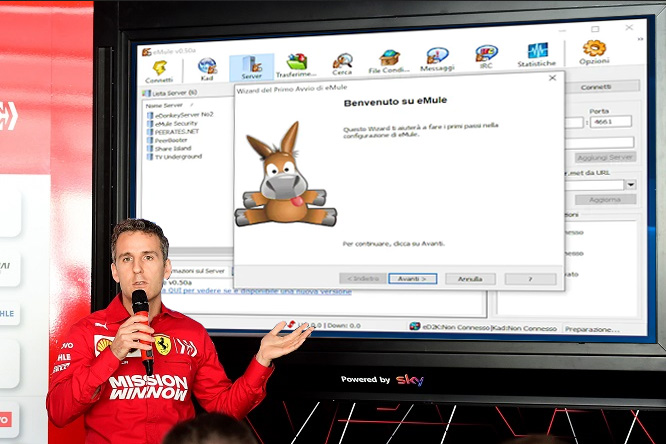Click the Annulla button in wizard
This screenshot has height=444, width=666.
(470, 279)
